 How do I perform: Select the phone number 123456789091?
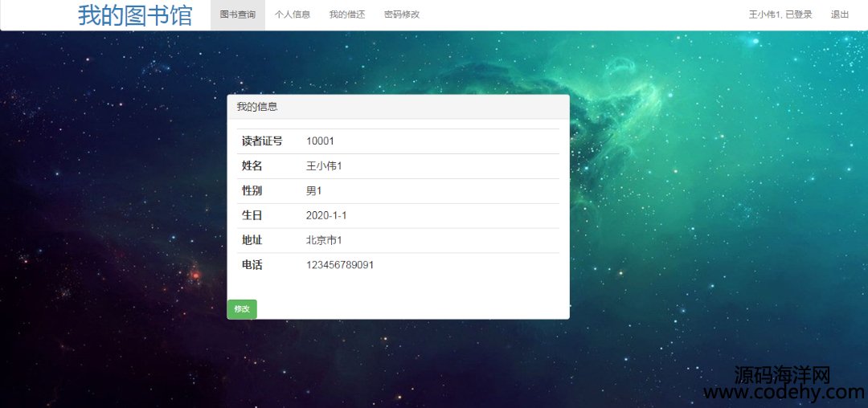point(340,265)
